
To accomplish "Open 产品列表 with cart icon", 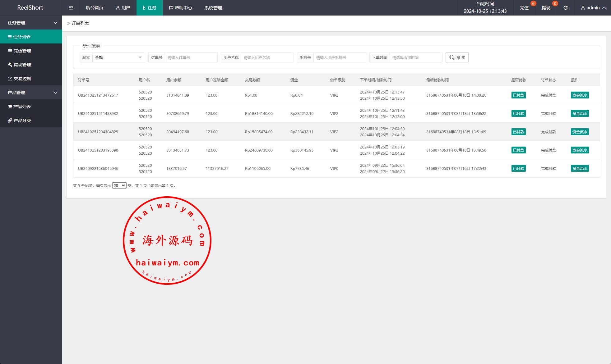I will 22,107.
